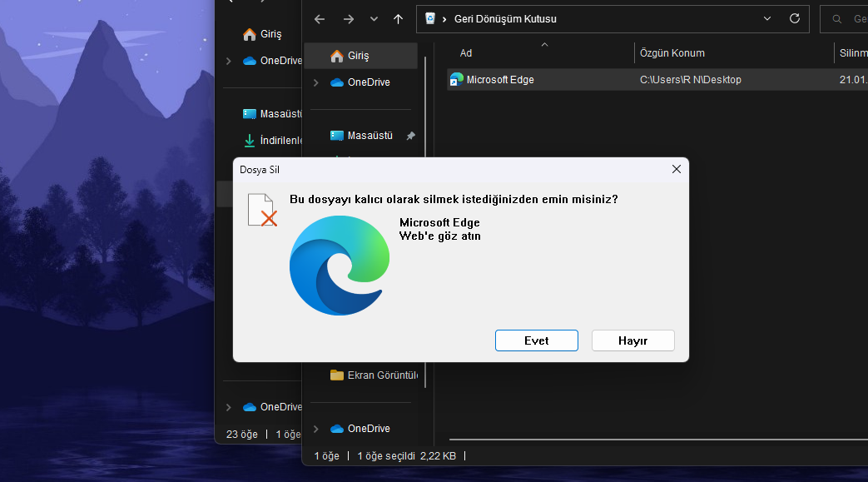Open Masaüstü in back Explorer window
This screenshot has width=868, height=482.
pyautogui.click(x=272, y=114)
